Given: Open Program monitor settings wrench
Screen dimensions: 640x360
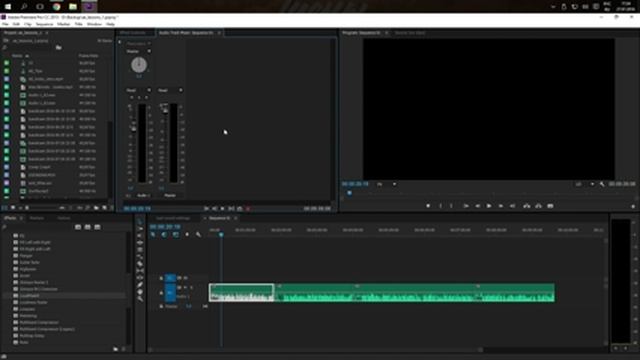Looking at the screenshot, I should pos(602,184).
